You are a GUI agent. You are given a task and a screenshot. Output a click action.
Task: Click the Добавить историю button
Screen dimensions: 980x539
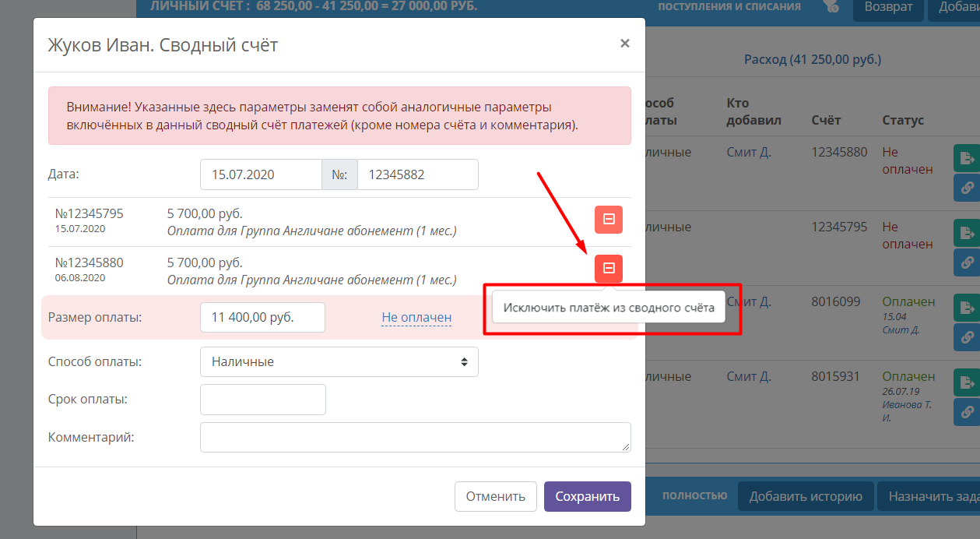coord(806,496)
